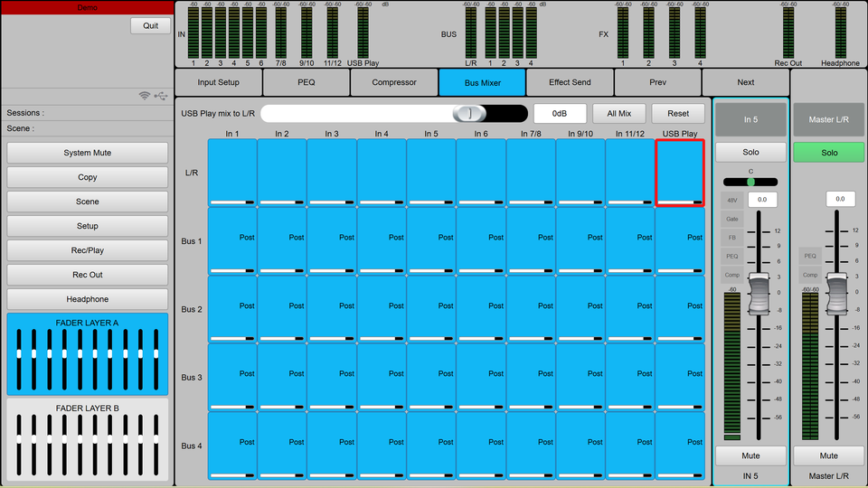The image size is (868, 488).
Task: Open Fader Layer A thumbnail
Action: pos(87,354)
